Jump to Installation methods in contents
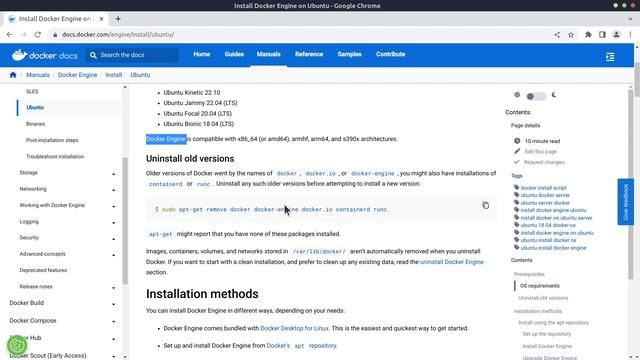The image size is (640, 360). pos(538,311)
